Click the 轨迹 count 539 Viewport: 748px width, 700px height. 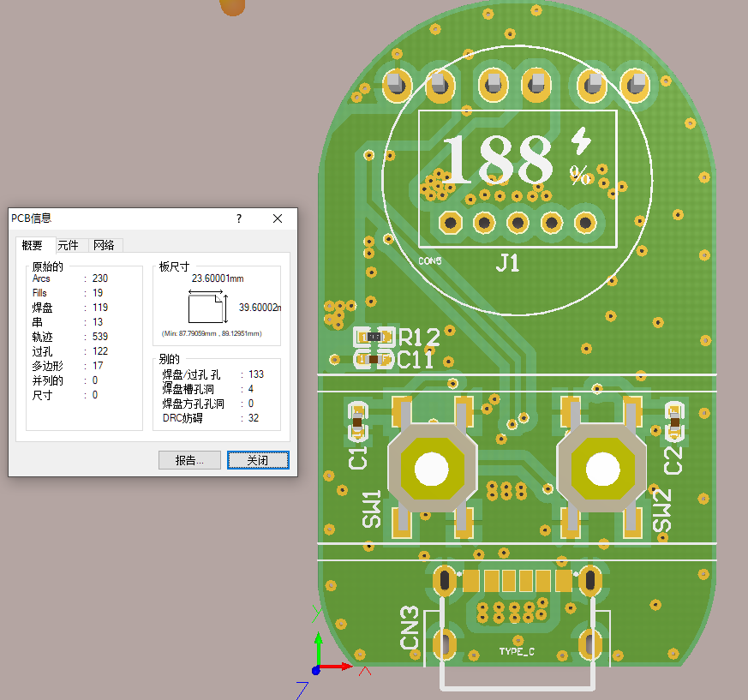(100, 337)
